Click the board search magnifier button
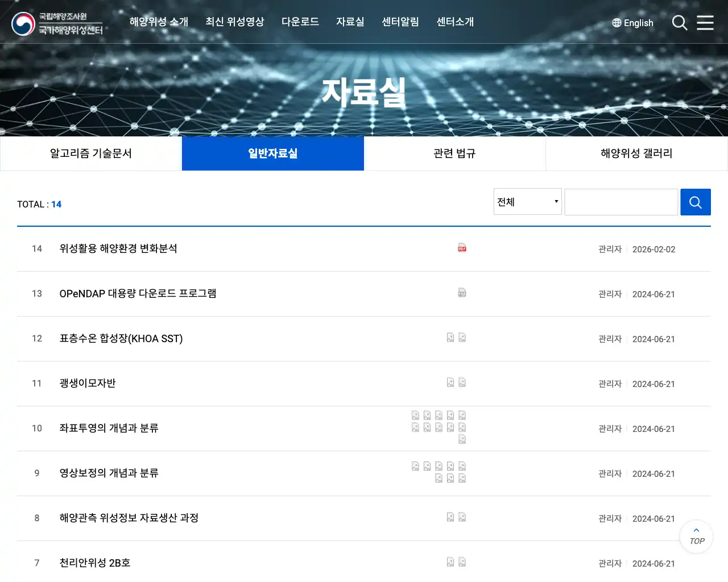 pyautogui.click(x=695, y=202)
